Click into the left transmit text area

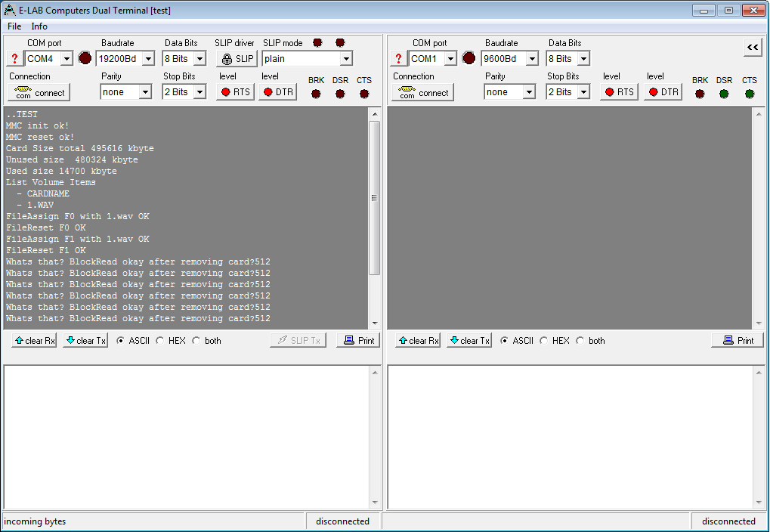tap(187, 438)
